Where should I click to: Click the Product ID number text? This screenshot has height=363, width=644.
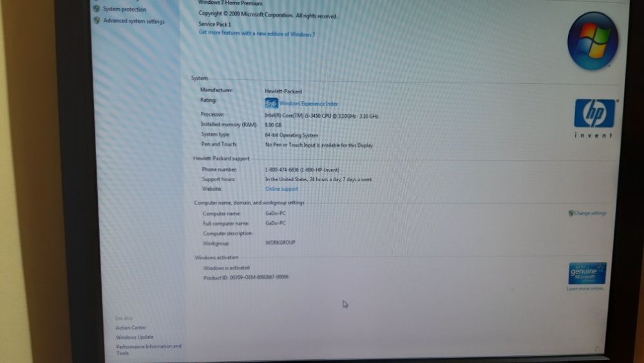(x=259, y=277)
